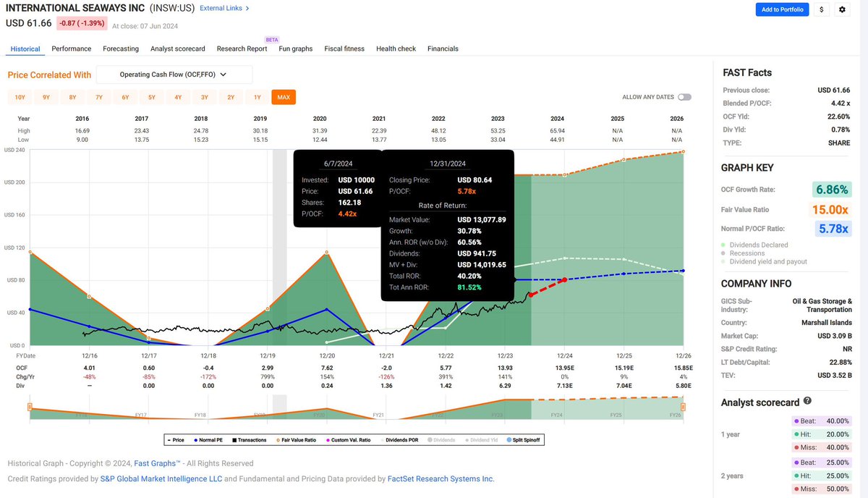
Task: Select the 9Y time range
Action: tap(46, 97)
